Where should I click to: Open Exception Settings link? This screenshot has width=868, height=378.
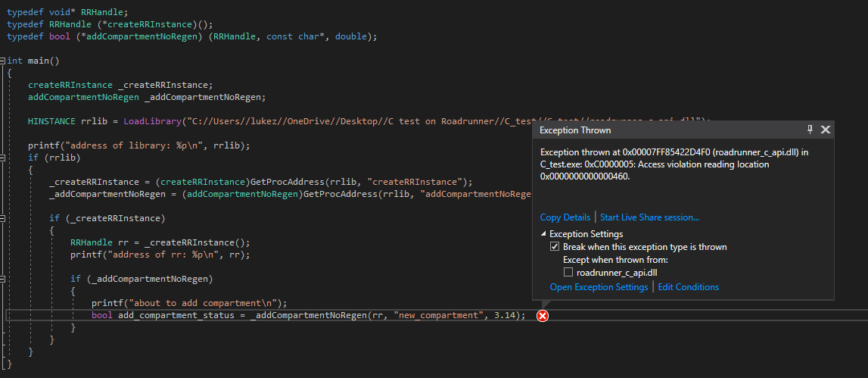[x=599, y=287]
